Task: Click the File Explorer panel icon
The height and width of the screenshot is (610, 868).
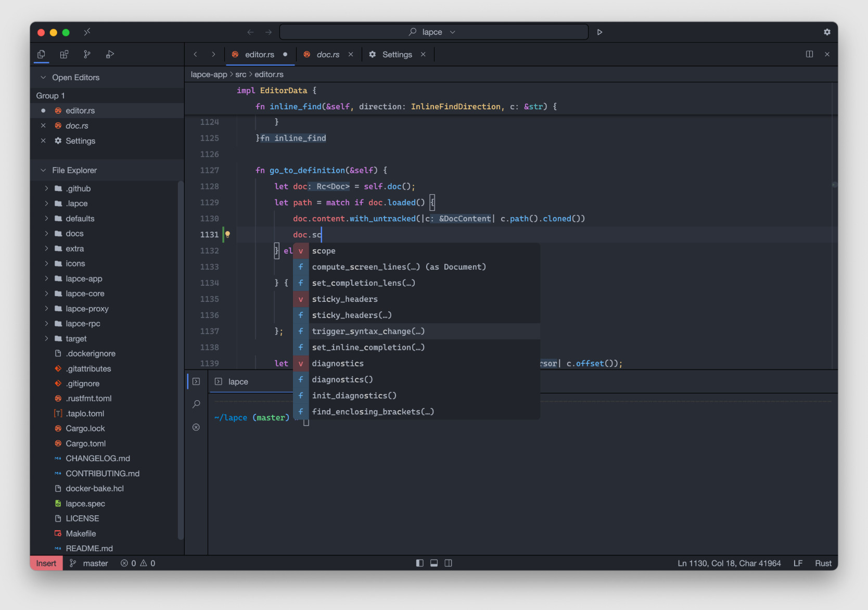Action: (x=41, y=54)
